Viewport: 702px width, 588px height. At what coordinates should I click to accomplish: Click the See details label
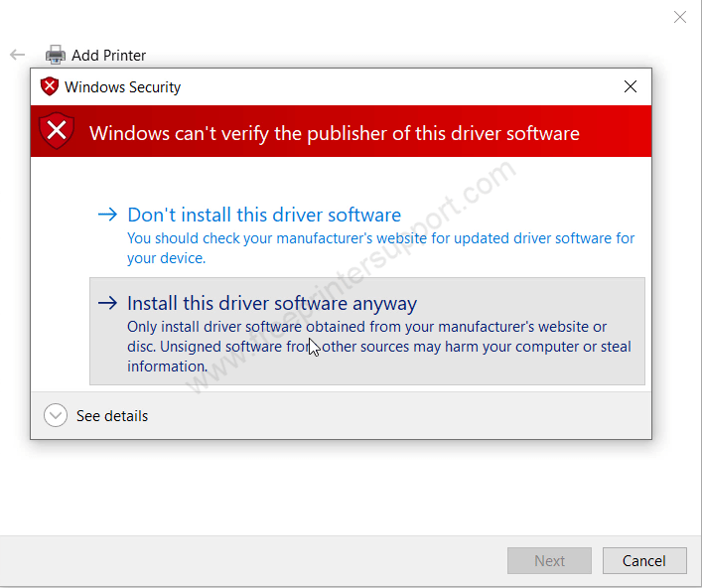coord(112,416)
